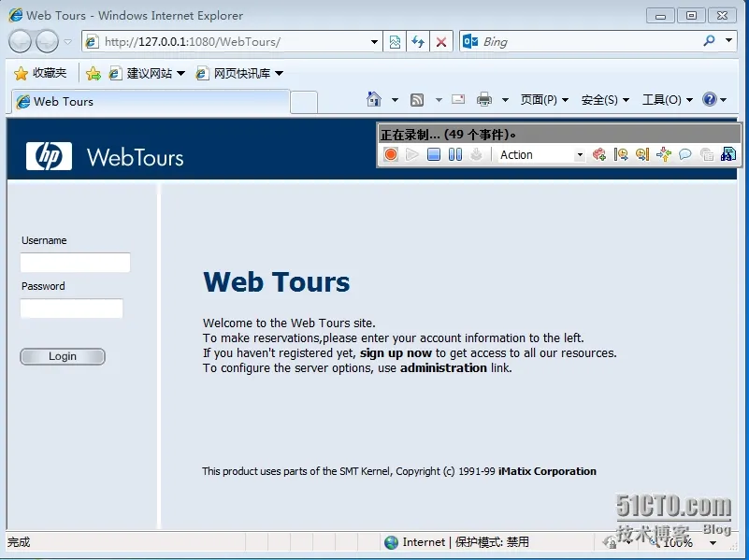Click the Username input field
The image size is (749, 560).
[x=75, y=263]
